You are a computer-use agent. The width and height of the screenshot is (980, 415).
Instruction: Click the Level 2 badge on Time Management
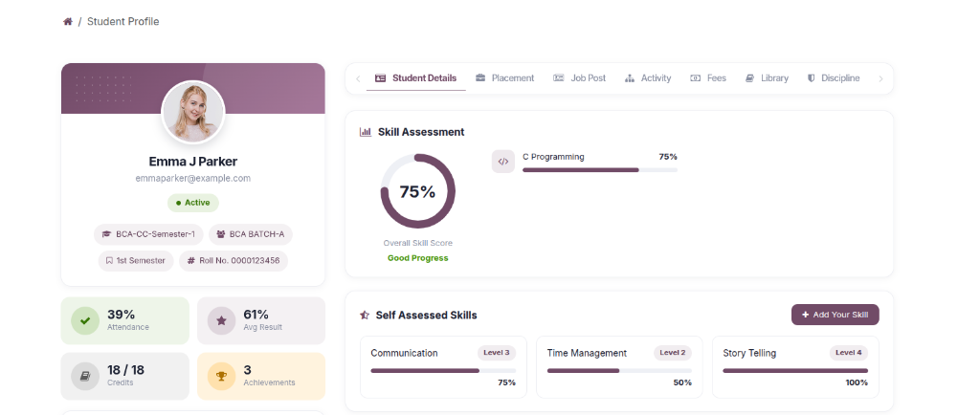(673, 353)
